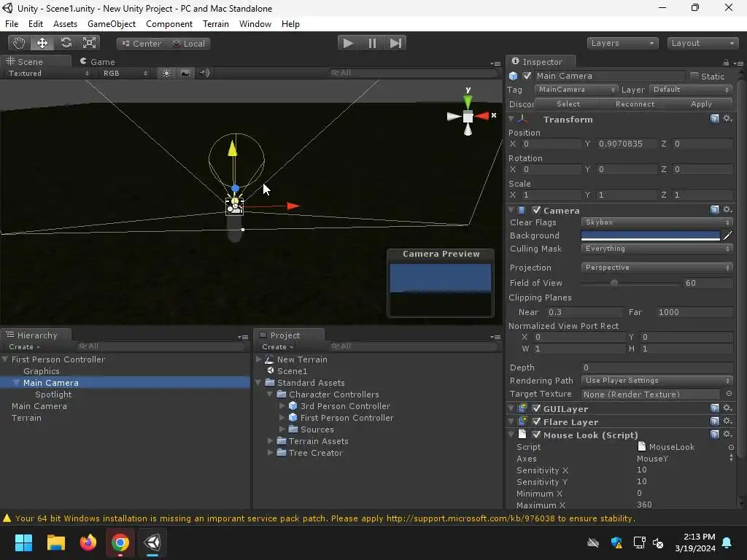Open the Textured draw mode dropdown
Image resolution: width=747 pixels, height=560 pixels.
pyautogui.click(x=48, y=74)
